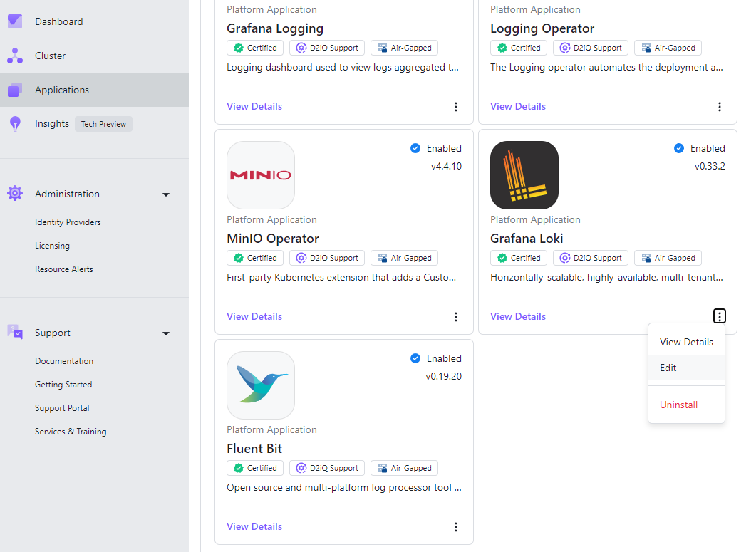The image size is (756, 552).
Task: Select the Cluster icon in sidebar
Action: click(15, 56)
